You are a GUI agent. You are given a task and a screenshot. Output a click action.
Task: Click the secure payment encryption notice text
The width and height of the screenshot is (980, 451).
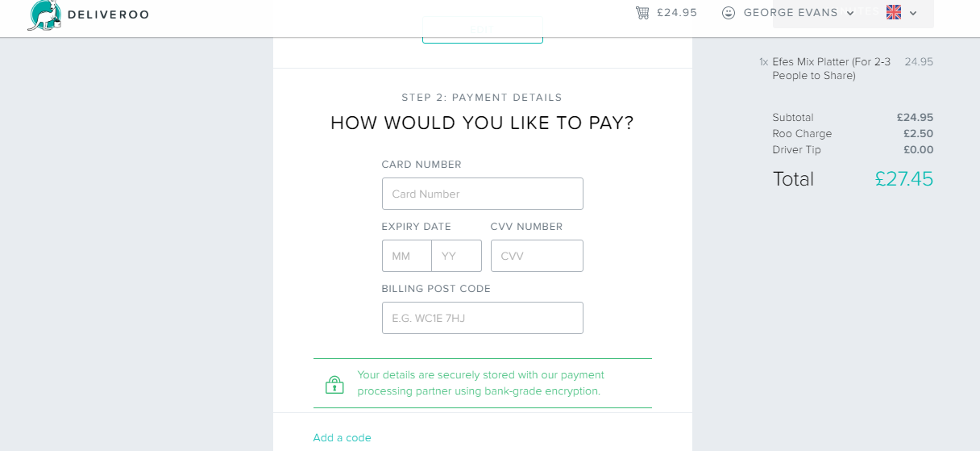point(481,383)
